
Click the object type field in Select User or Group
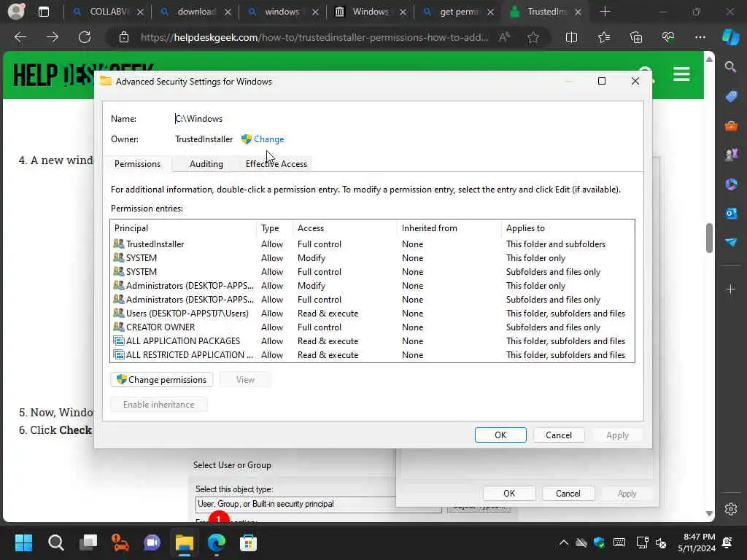(296, 504)
